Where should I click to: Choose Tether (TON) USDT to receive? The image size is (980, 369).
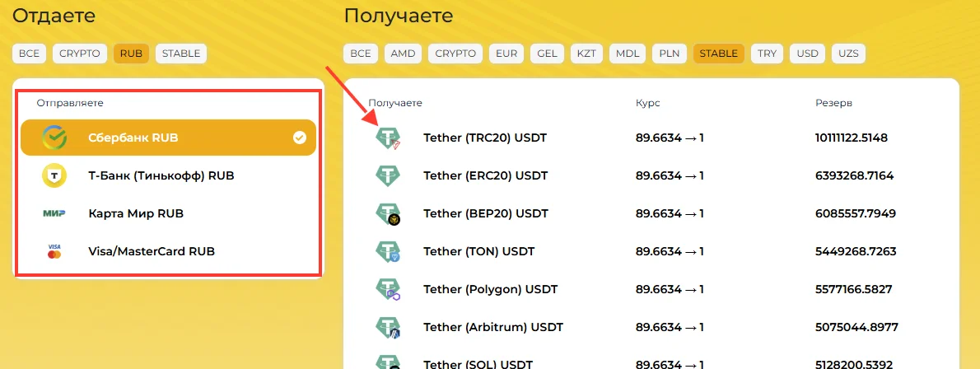click(479, 251)
